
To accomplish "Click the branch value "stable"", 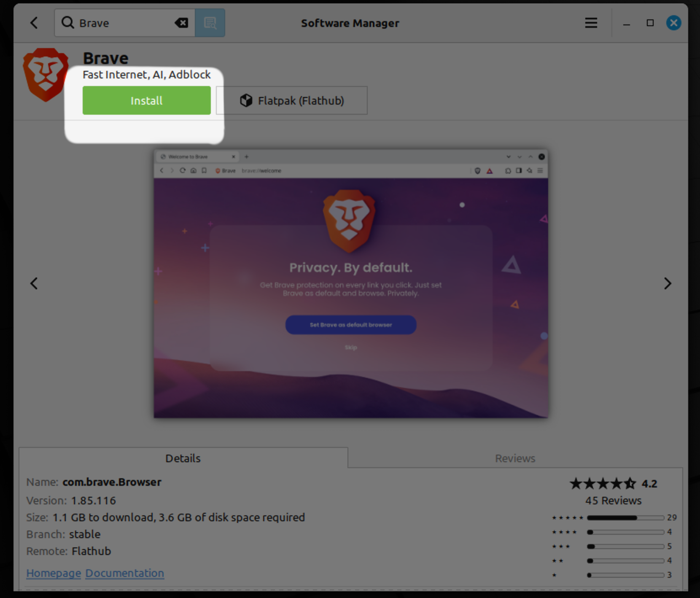I will point(85,534).
